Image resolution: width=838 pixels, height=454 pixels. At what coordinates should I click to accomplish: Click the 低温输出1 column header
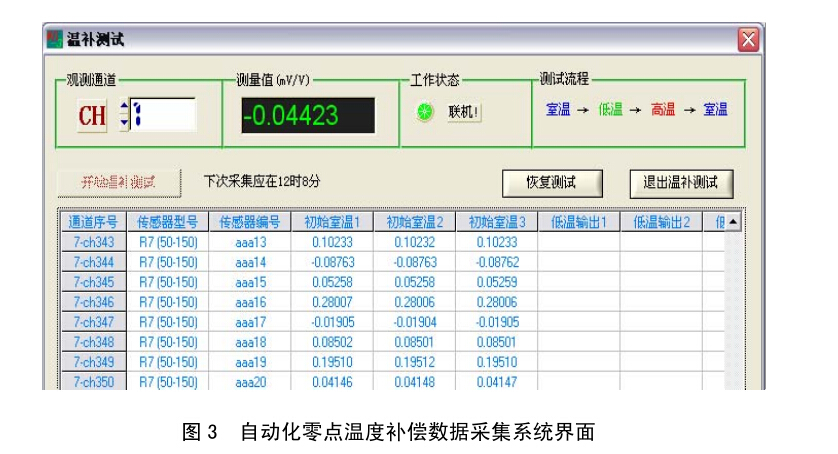pos(578,222)
